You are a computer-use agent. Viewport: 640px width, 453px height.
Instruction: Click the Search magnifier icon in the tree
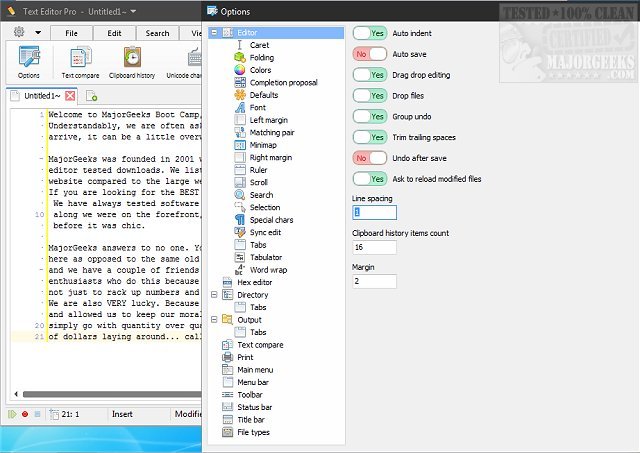click(240, 195)
